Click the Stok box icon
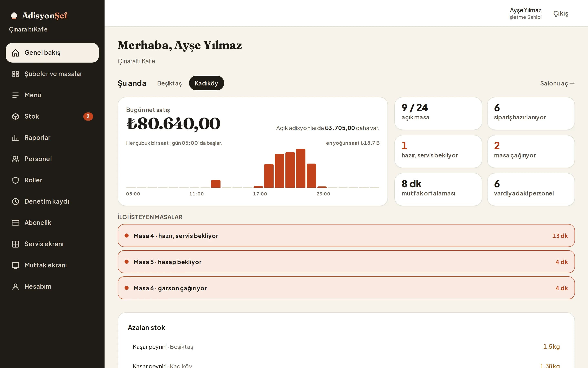This screenshot has width=588, height=368. (16, 116)
